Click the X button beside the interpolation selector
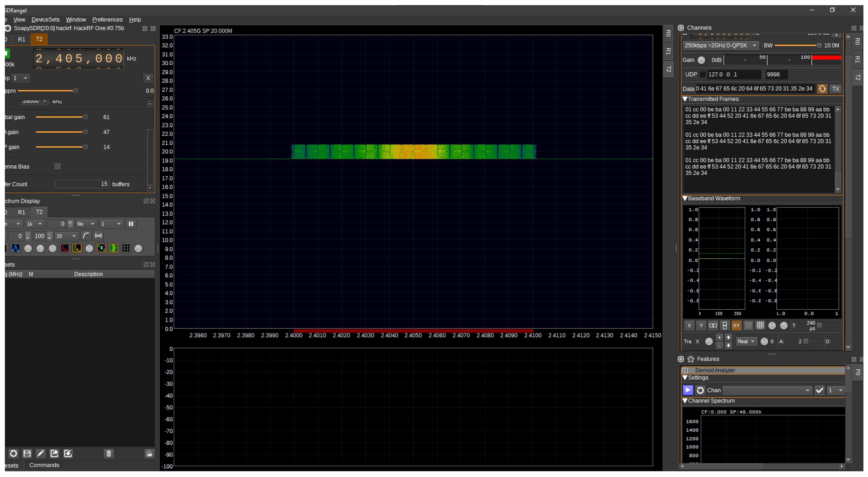 click(148, 78)
